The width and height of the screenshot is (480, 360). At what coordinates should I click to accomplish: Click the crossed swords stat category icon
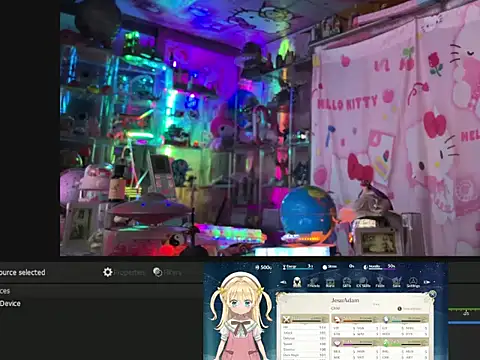click(286, 320)
